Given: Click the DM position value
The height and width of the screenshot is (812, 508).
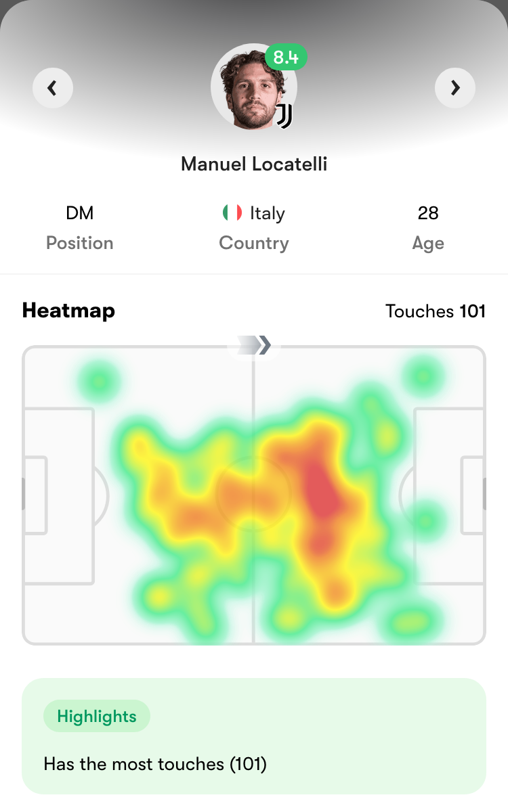Looking at the screenshot, I should 80,213.
